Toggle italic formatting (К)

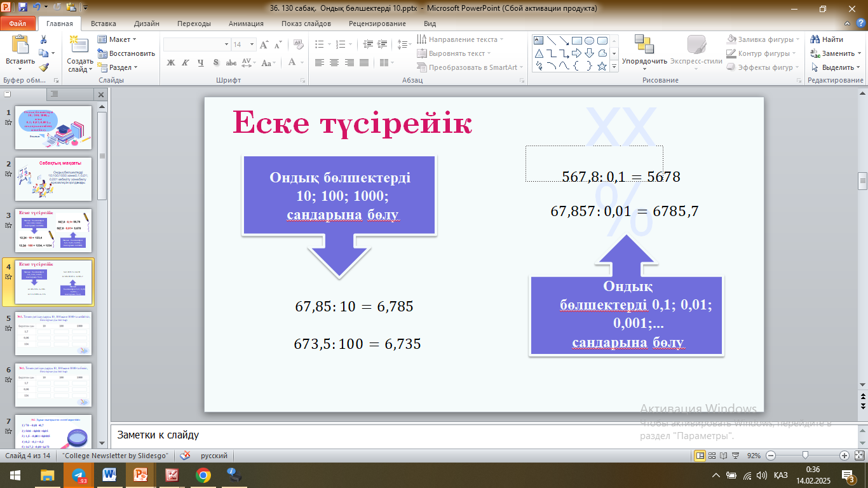click(186, 62)
